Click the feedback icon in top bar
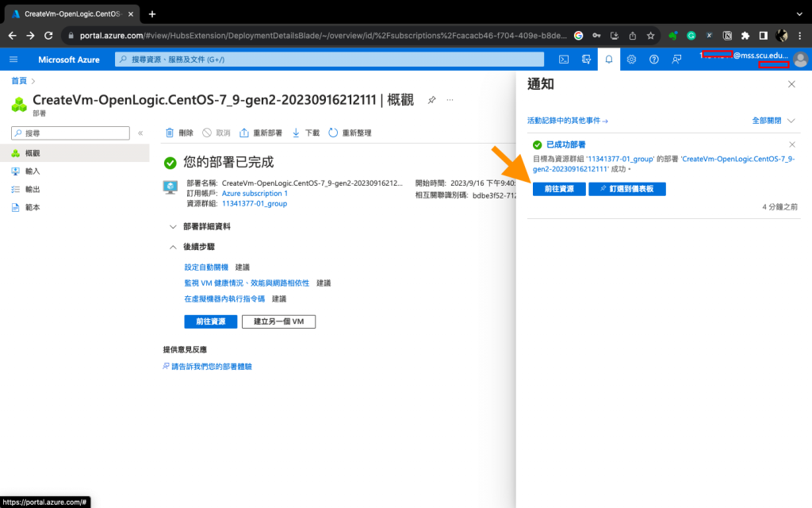The width and height of the screenshot is (812, 508). pos(676,60)
